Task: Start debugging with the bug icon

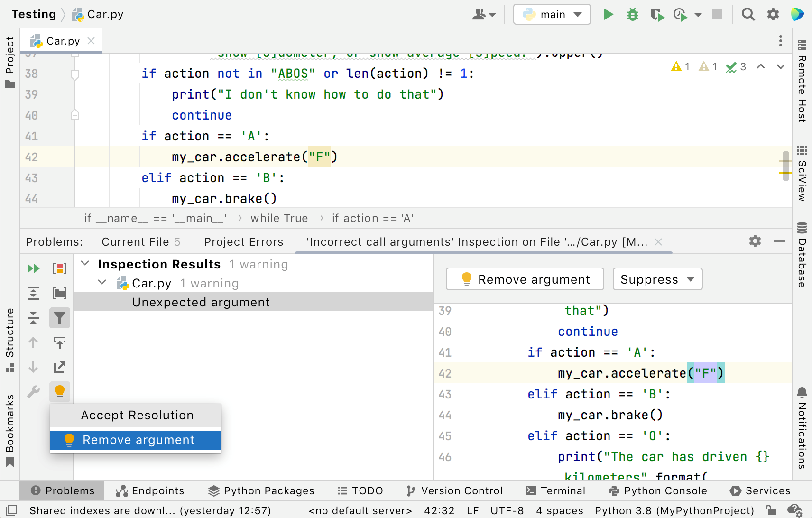Action: tap(633, 14)
